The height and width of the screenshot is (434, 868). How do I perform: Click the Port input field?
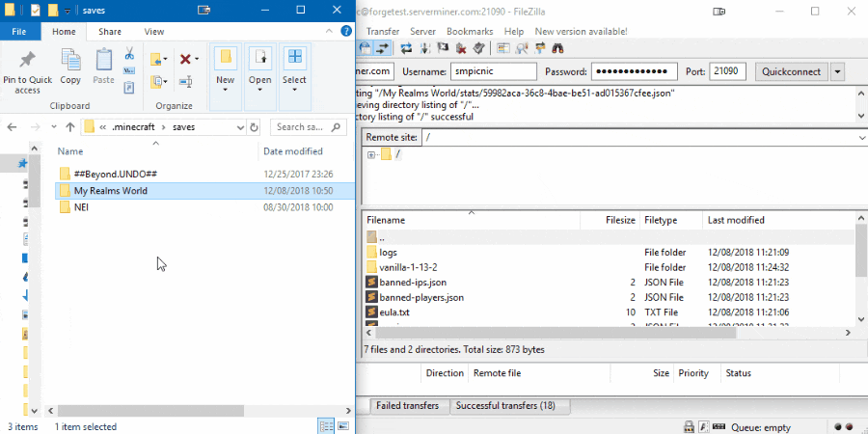pyautogui.click(x=727, y=71)
